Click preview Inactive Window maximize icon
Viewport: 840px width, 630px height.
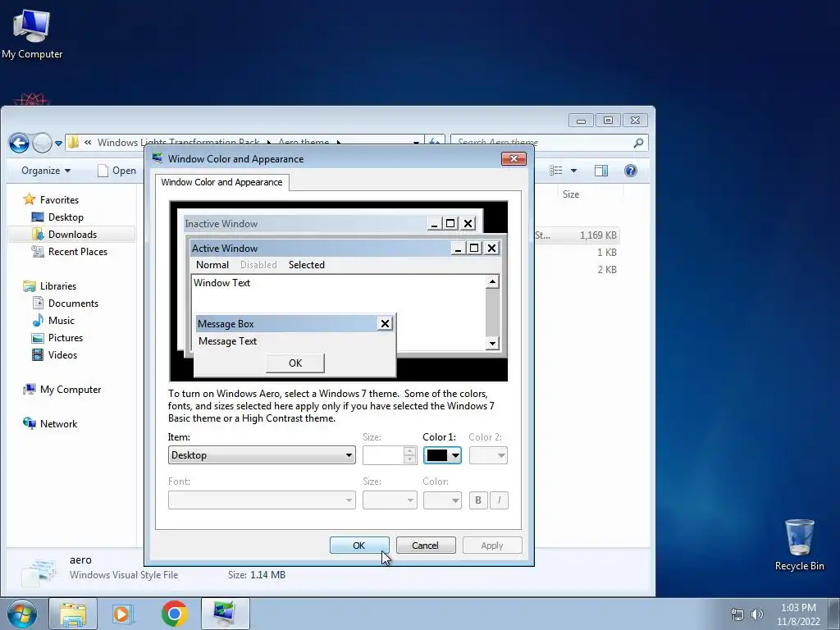tap(450, 223)
